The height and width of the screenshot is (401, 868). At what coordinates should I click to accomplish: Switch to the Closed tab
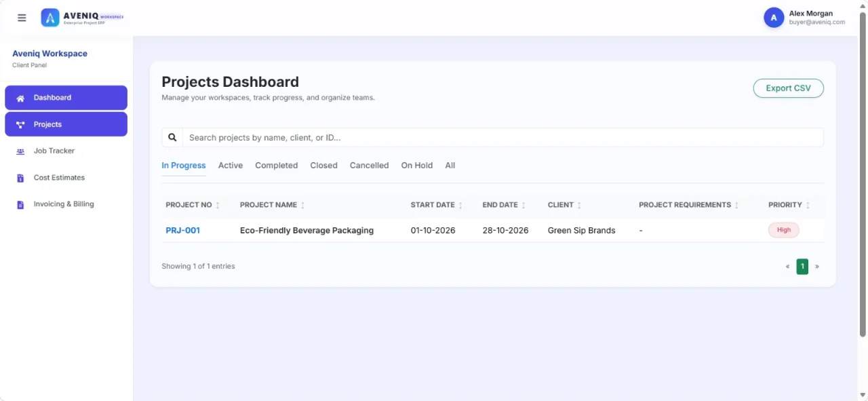[324, 166]
